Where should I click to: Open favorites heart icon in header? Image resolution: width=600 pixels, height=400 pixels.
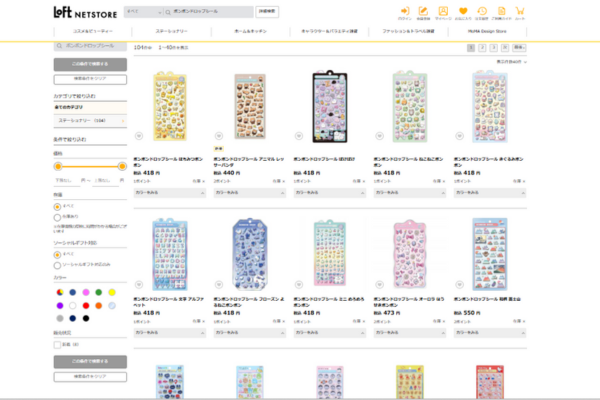click(x=463, y=12)
